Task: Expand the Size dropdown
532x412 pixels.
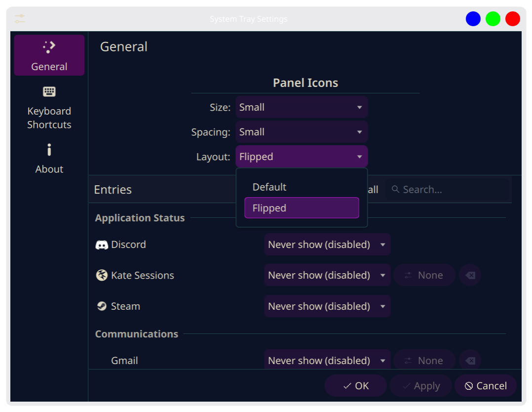Action: tap(302, 107)
